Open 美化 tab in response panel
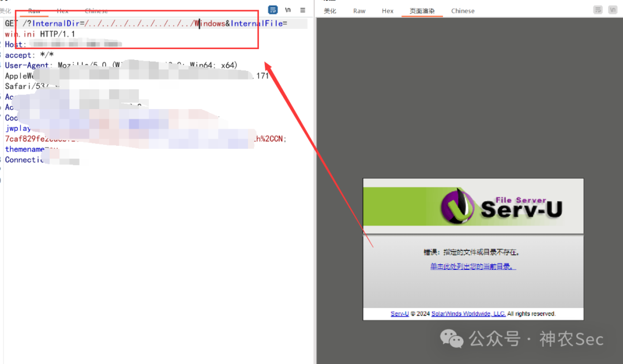Image resolution: width=623 pixels, height=364 pixels. tap(330, 11)
